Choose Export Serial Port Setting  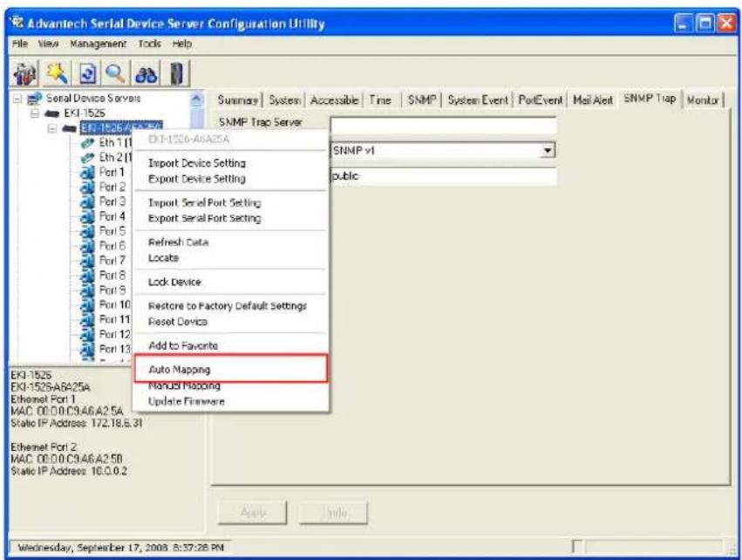pyautogui.click(x=230, y=218)
